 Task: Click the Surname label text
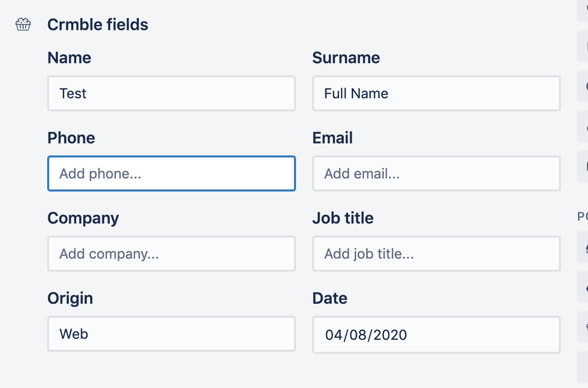click(346, 58)
